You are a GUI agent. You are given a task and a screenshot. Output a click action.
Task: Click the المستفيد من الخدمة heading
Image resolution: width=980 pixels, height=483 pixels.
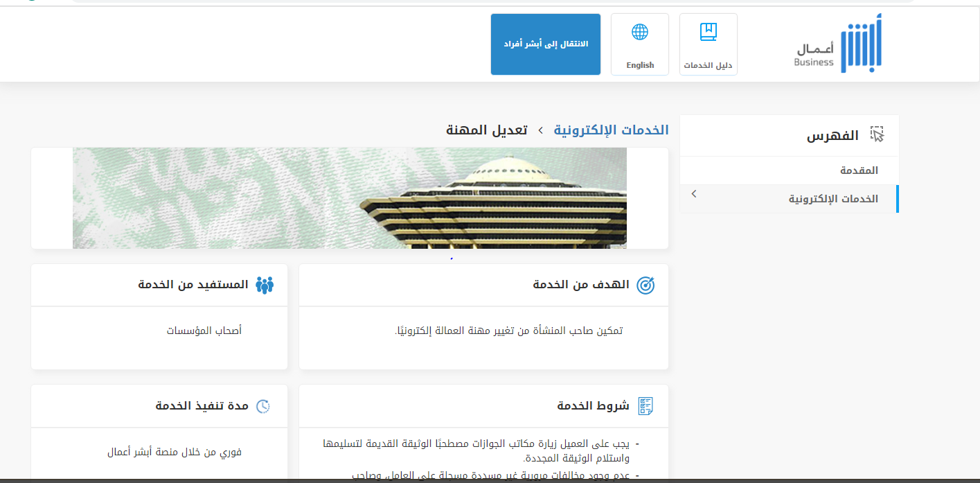[x=193, y=285]
